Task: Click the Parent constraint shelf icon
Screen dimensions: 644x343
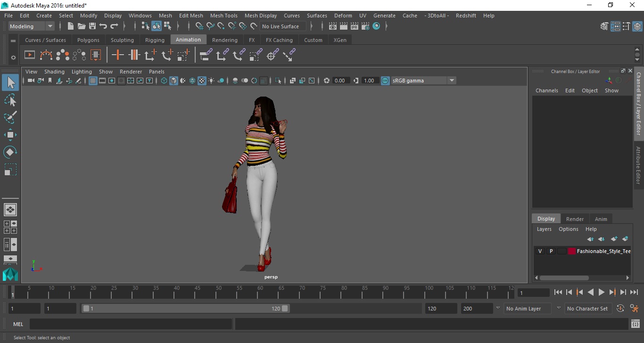Action: coord(206,55)
